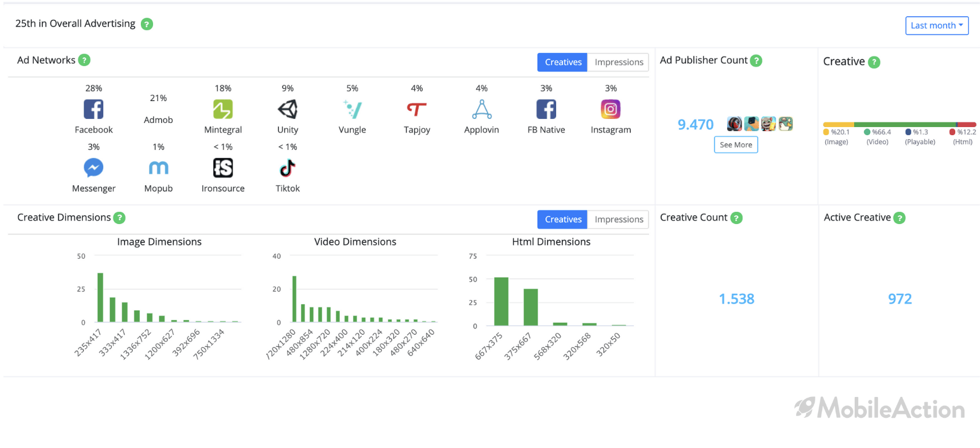Viewport: 980px width, 448px height.
Task: Select Impressions tab in Creative Dimensions
Action: [619, 219]
